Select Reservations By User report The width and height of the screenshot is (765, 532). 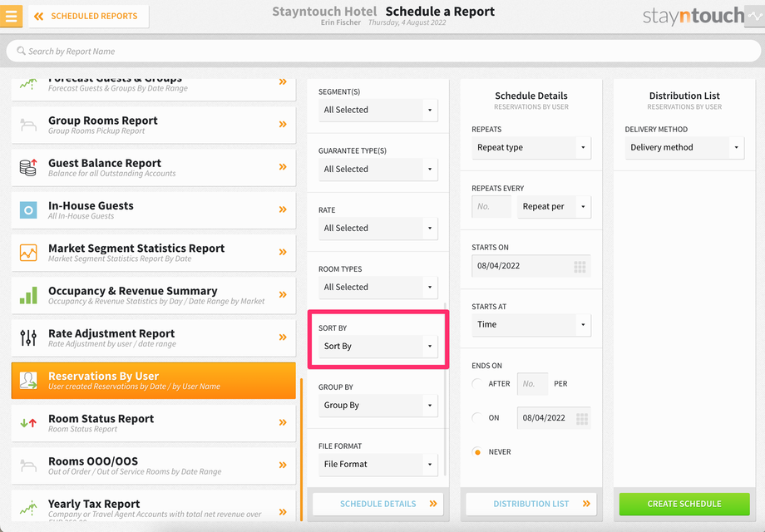pos(154,381)
